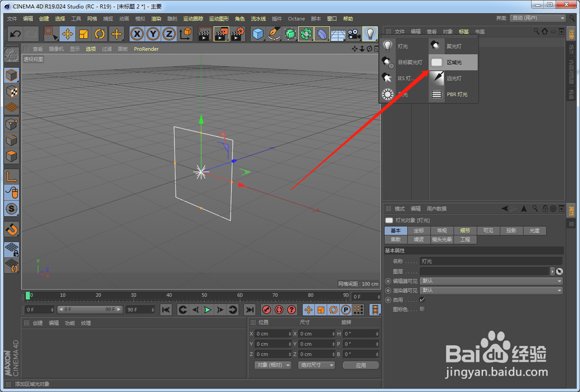The height and width of the screenshot is (392, 580).
Task: Choose 区域光 area light from popup
Action: coord(453,62)
